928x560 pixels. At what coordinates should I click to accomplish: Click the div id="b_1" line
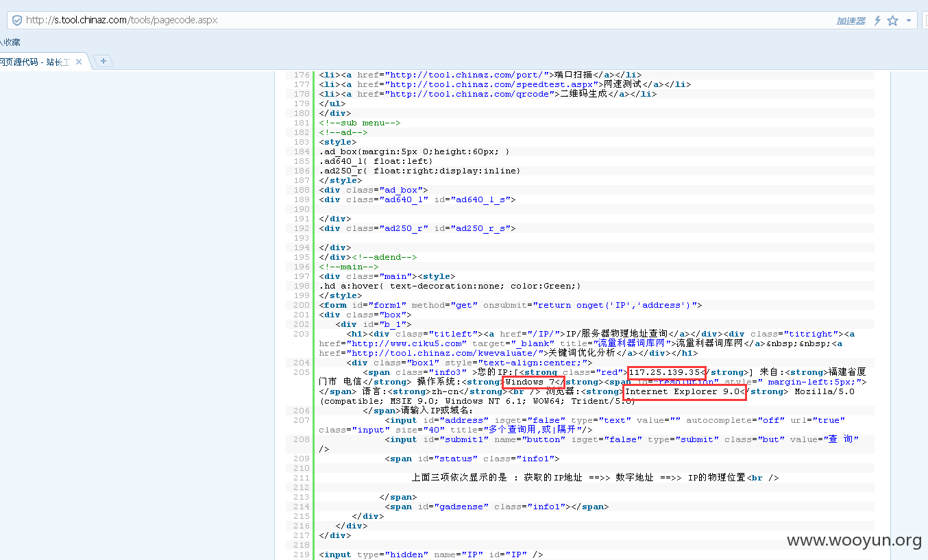pyautogui.click(x=374, y=324)
